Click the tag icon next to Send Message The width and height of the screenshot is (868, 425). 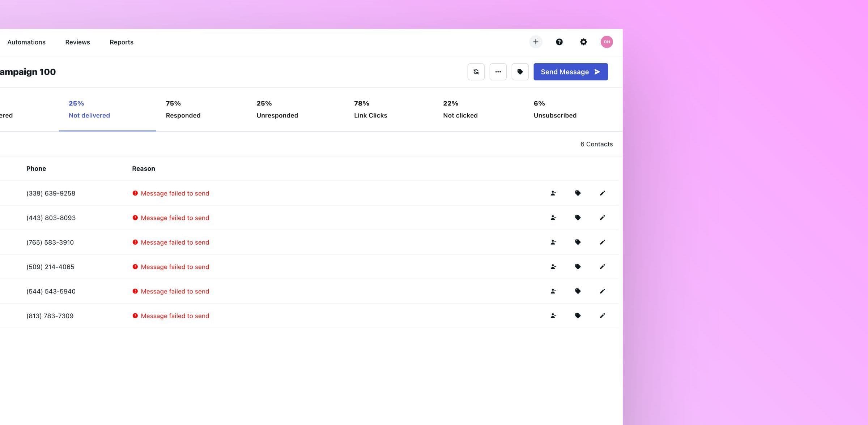(x=520, y=72)
